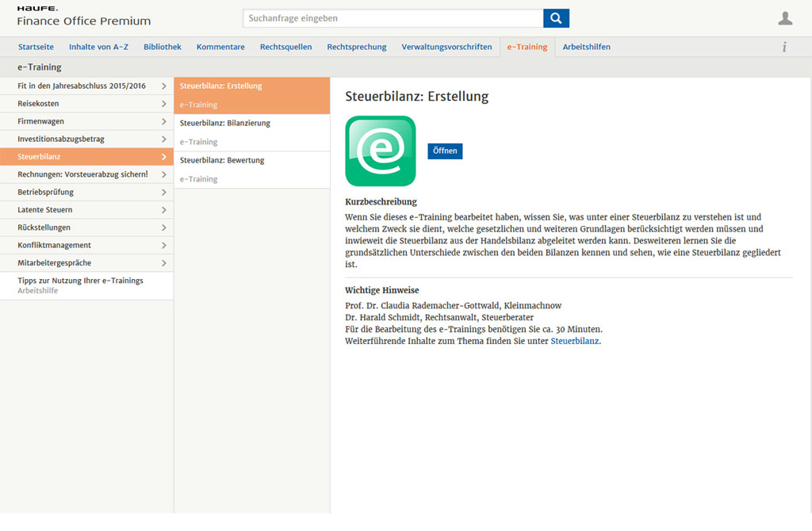Click the '30 Minuten' duration line
The height and width of the screenshot is (531, 812).
click(474, 329)
